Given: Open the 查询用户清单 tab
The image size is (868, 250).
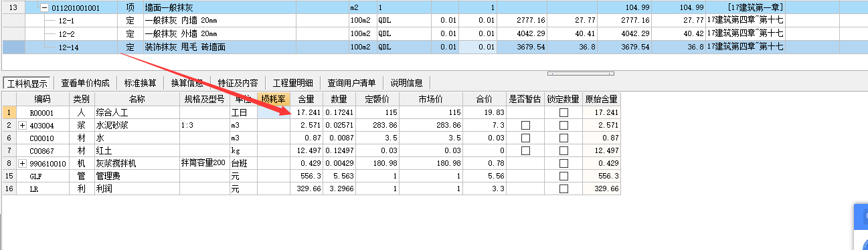Looking at the screenshot, I should click(x=351, y=84).
